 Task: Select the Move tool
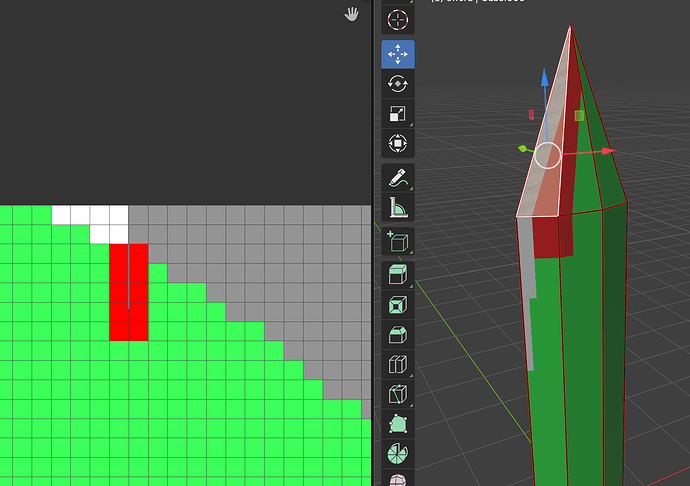(398, 55)
